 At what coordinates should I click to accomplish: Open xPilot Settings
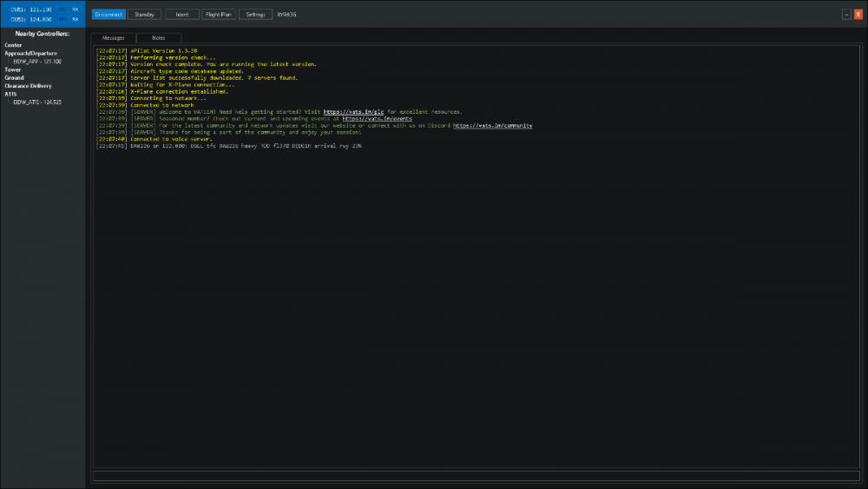(255, 15)
